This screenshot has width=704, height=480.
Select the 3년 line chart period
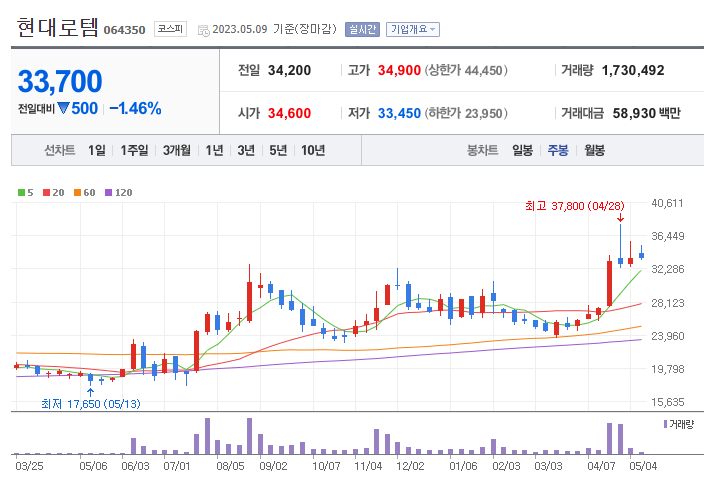coord(246,150)
